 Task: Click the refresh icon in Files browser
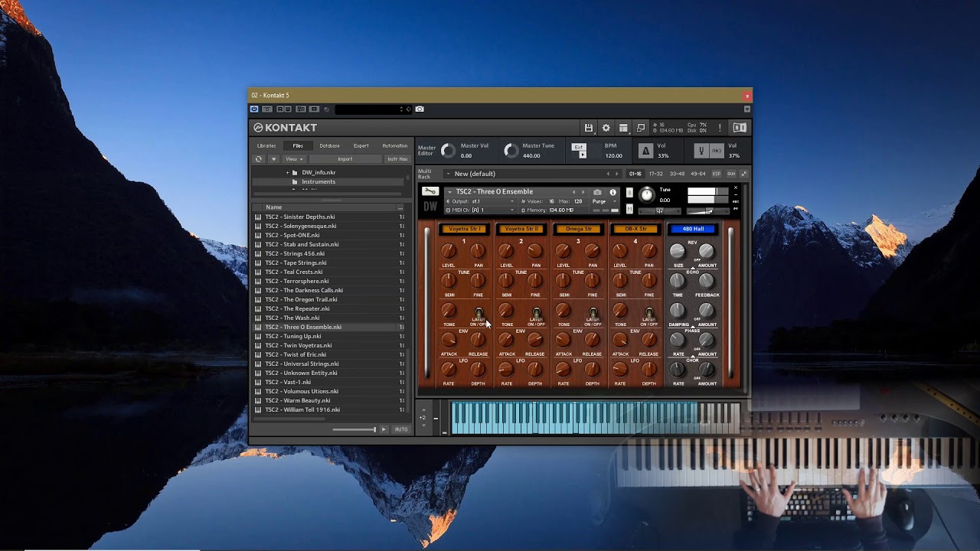258,159
